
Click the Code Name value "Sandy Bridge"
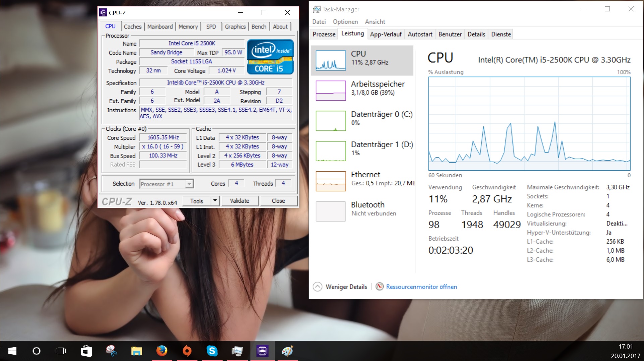pos(167,52)
